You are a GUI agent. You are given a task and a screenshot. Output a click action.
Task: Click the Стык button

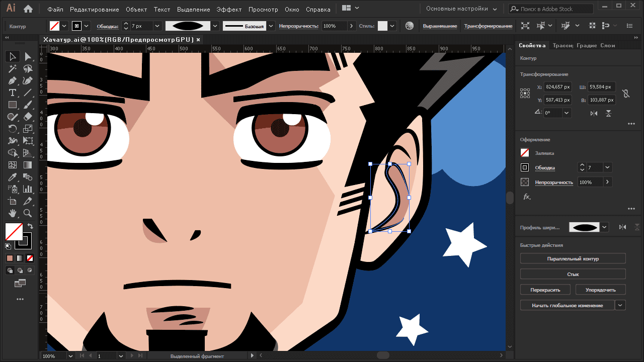[573, 274]
